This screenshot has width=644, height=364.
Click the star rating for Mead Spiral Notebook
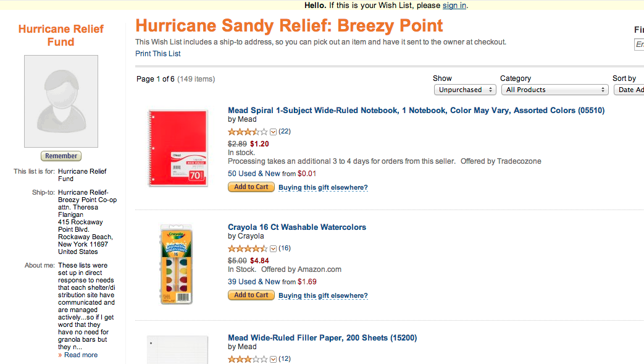pyautogui.click(x=248, y=132)
